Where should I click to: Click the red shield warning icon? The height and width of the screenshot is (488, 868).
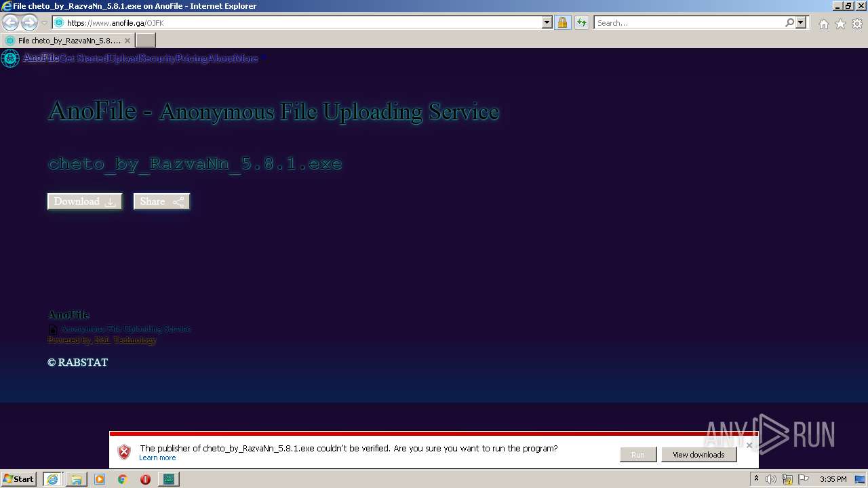pos(124,452)
